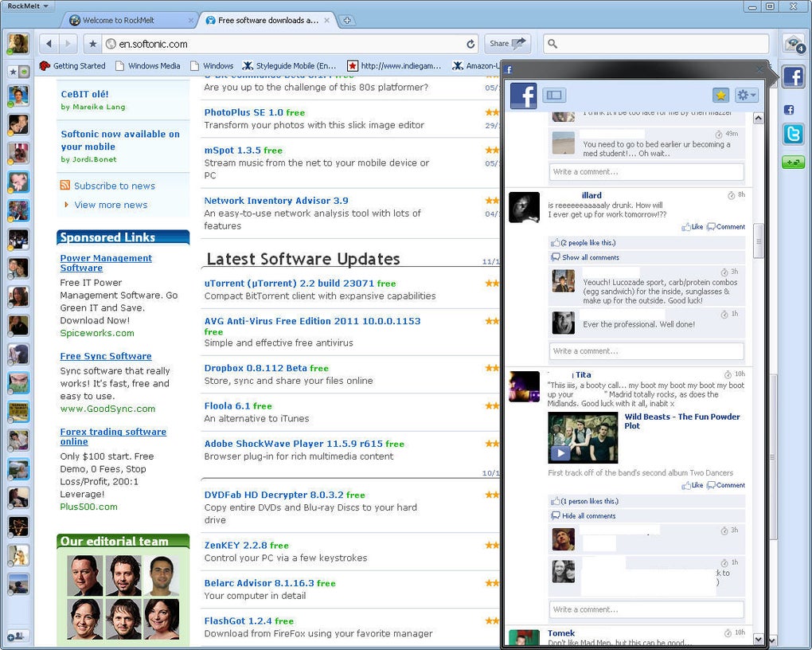Toggle the favorites star filter in left sidebar
The width and height of the screenshot is (812, 650).
tap(13, 72)
